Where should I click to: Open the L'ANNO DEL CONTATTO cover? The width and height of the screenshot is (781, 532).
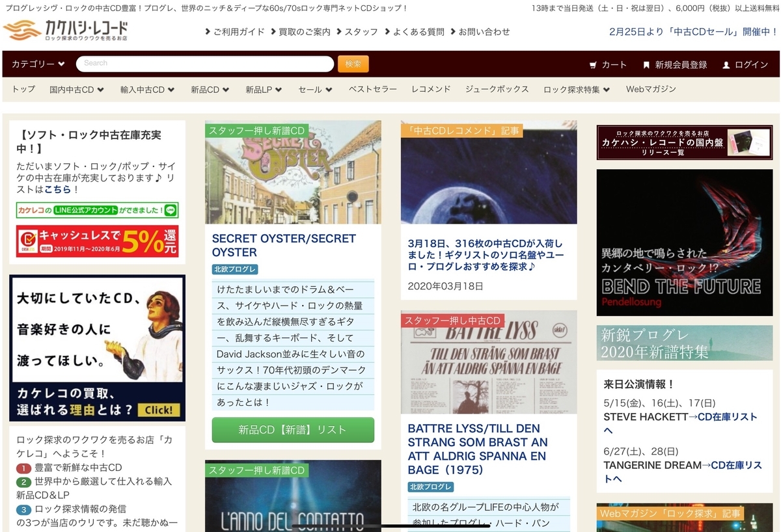click(x=293, y=496)
